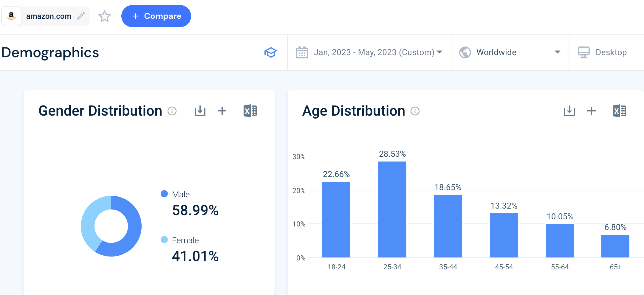The height and width of the screenshot is (295, 644).
Task: Export Age Distribution data to Excel
Action: [620, 111]
